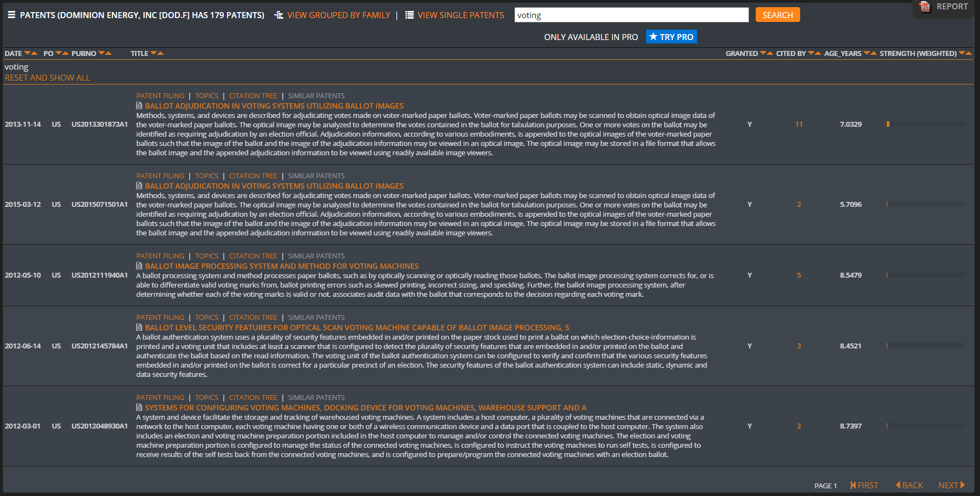Image resolution: width=980 pixels, height=496 pixels.
Task: Open CITATION TREE for US2013301873A1
Action: coord(253,95)
